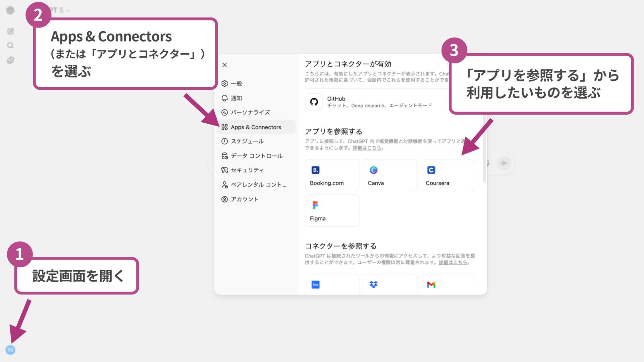
Task: Select Apps & Connectors in settings
Action: [256, 127]
